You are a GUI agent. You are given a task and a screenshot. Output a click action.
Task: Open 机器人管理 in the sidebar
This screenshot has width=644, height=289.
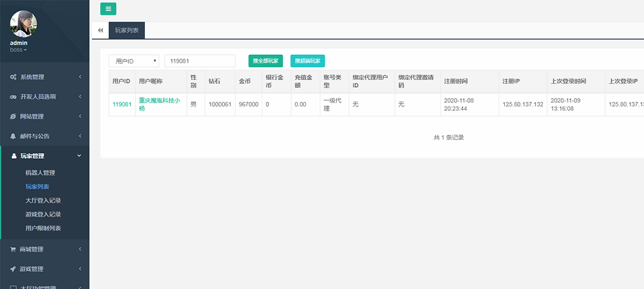pos(40,173)
